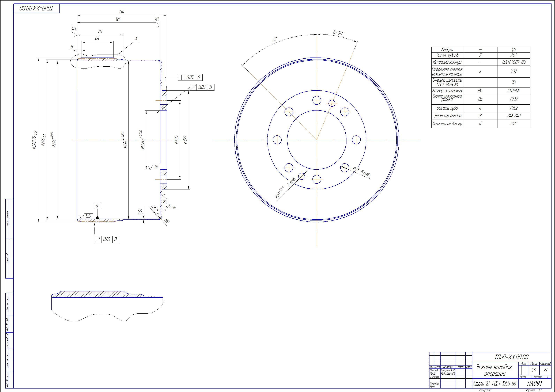Click the detail callout letter A
The height and width of the screenshot is (392, 555).
click(x=136, y=39)
